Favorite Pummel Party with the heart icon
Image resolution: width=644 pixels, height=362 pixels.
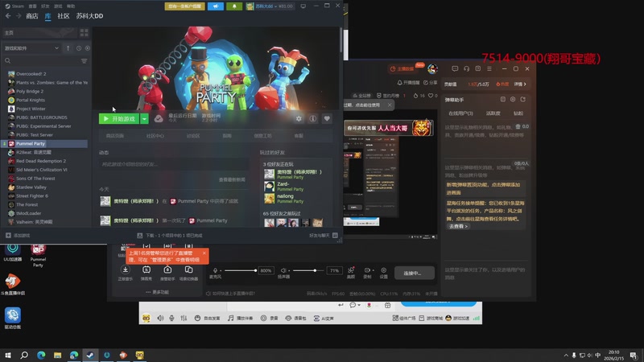(x=327, y=118)
